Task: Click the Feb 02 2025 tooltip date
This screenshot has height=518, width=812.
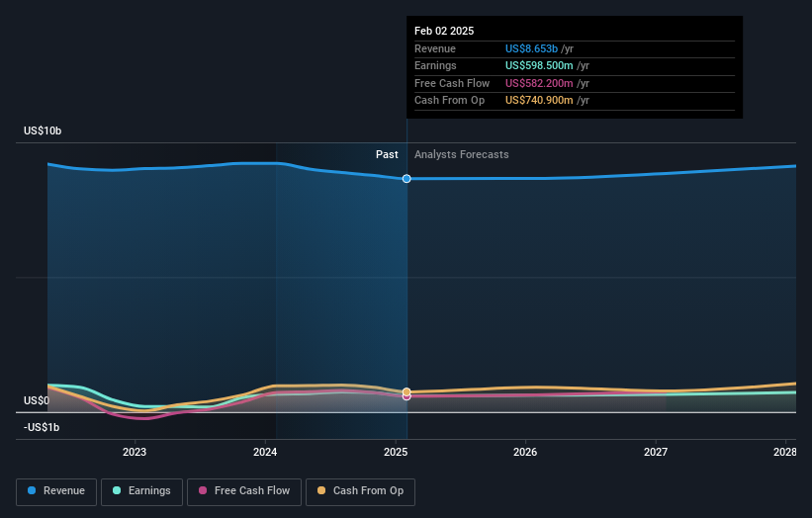Action: click(444, 31)
